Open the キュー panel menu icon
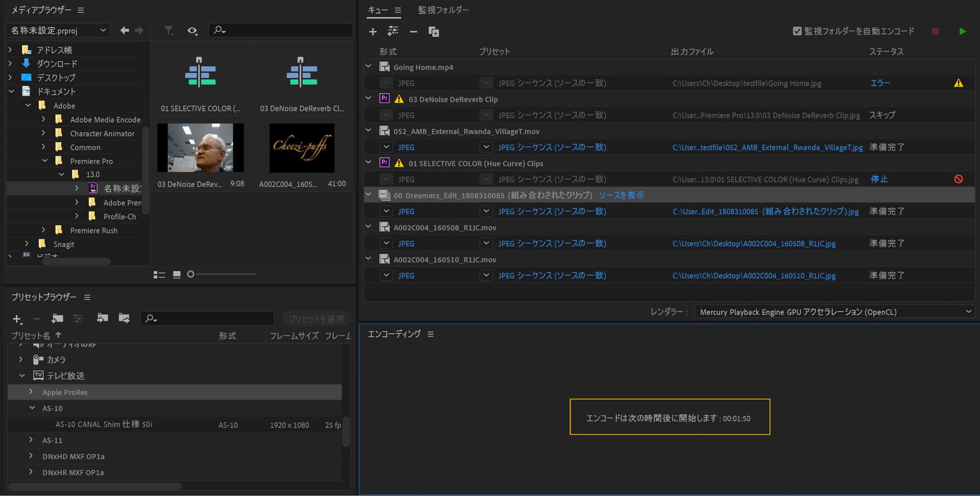This screenshot has height=496, width=980. [398, 10]
